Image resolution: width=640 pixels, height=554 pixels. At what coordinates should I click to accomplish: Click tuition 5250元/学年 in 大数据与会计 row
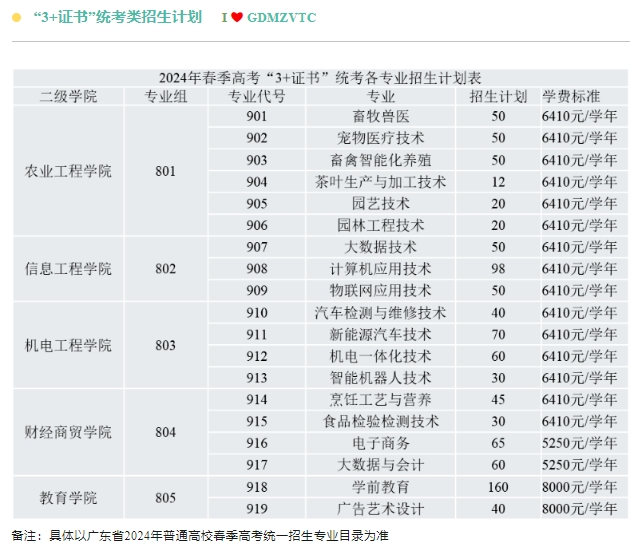pos(579,465)
